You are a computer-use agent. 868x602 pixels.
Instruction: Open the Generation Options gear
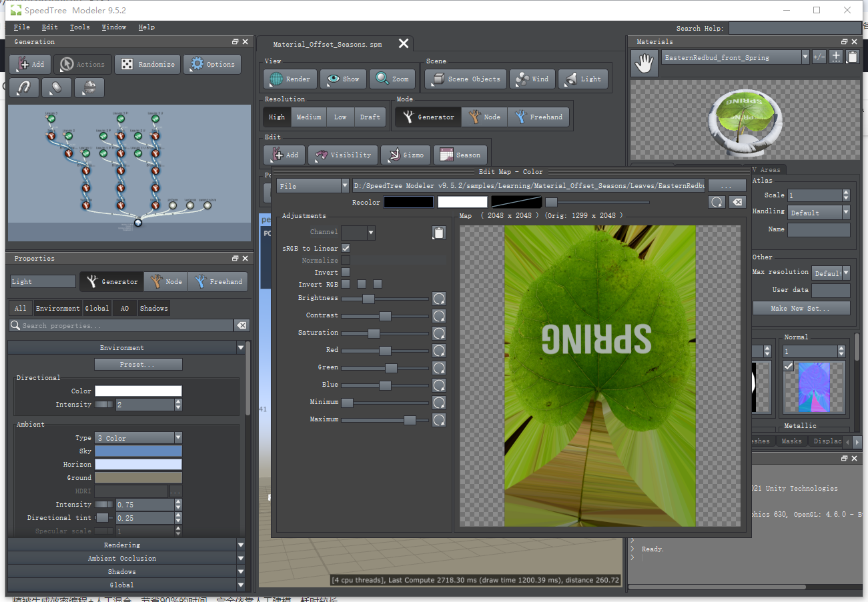[x=212, y=64]
